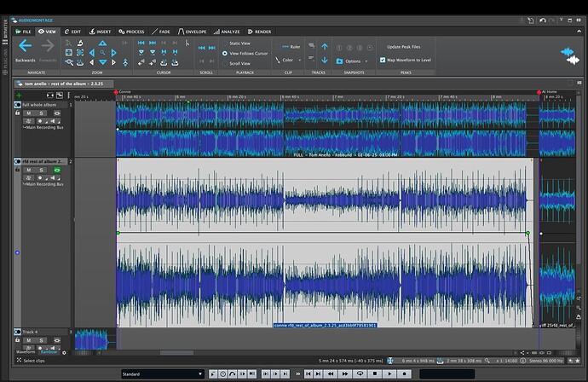Switch to the Waveform display tab
This screenshot has height=382, width=588.
coord(26,352)
